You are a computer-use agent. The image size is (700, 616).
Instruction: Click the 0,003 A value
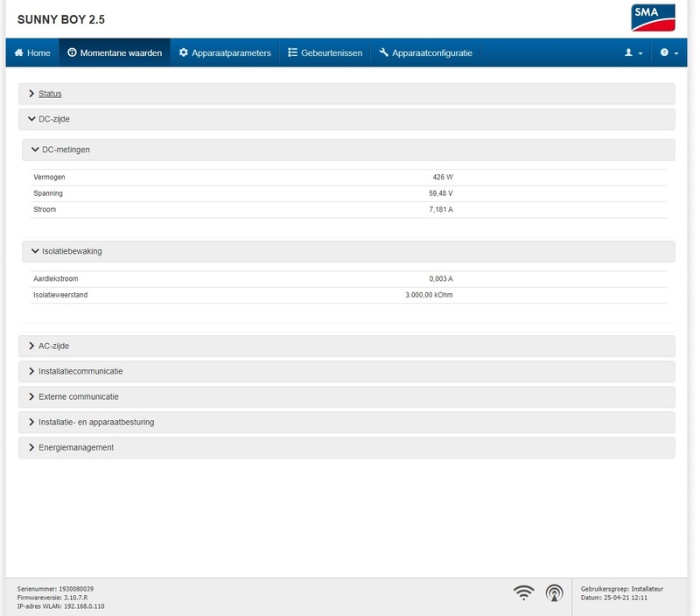pos(441,278)
